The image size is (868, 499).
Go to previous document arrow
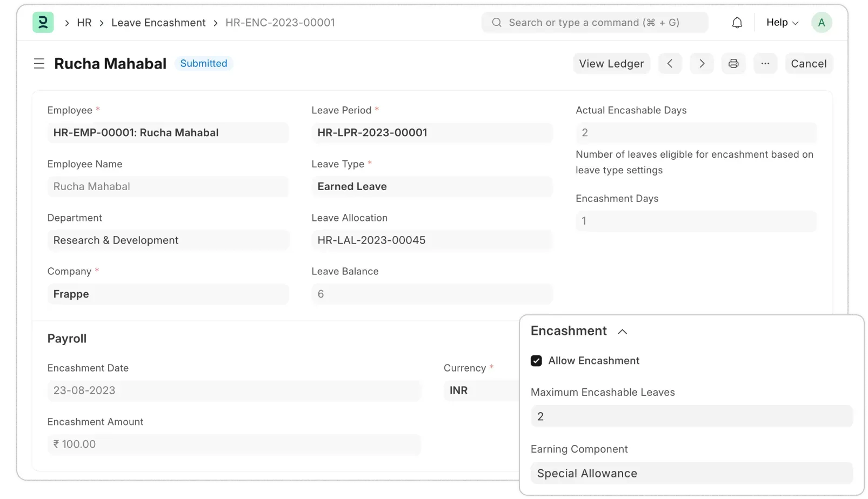tap(670, 64)
